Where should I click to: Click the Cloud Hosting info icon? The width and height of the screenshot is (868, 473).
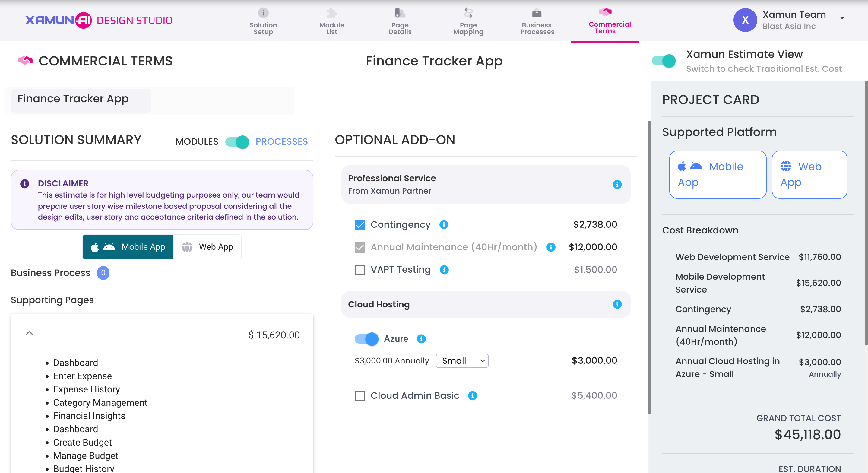(617, 304)
